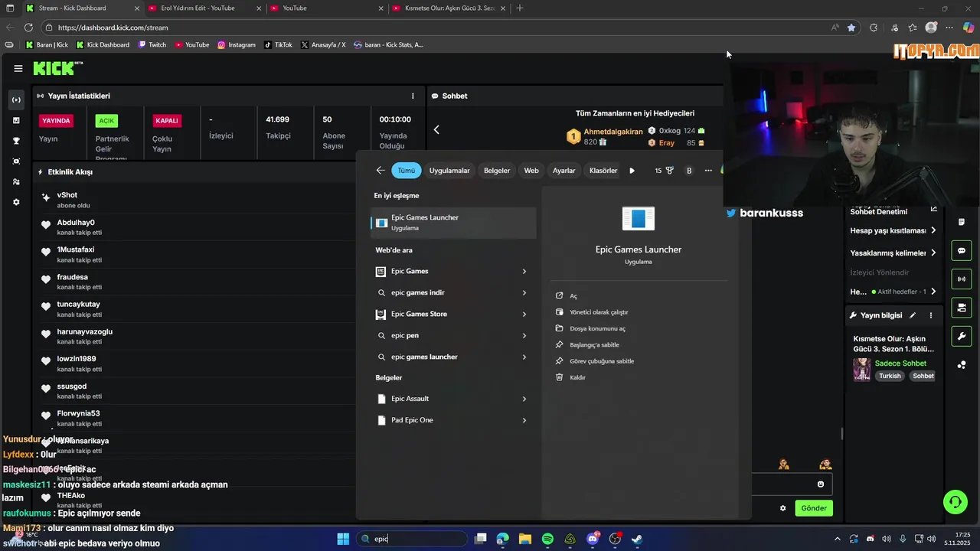The image size is (980, 551).
Task: Open search panel more options ellipsis
Action: tap(708, 171)
